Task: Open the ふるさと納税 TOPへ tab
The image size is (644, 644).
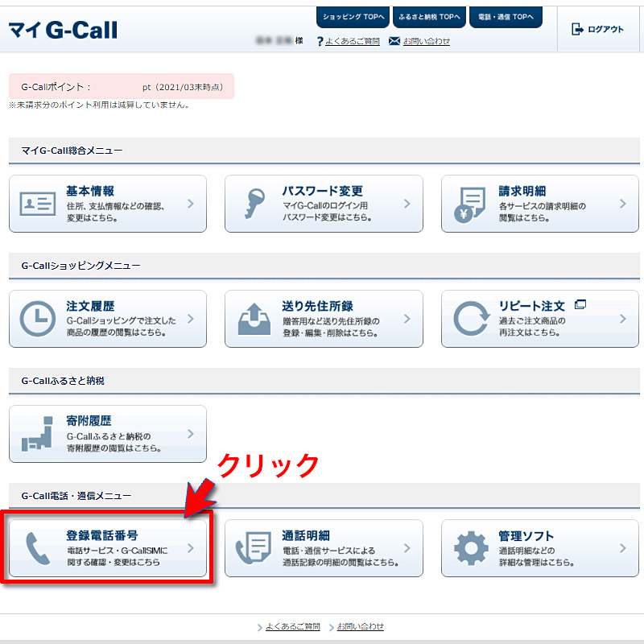Action: 429,17
